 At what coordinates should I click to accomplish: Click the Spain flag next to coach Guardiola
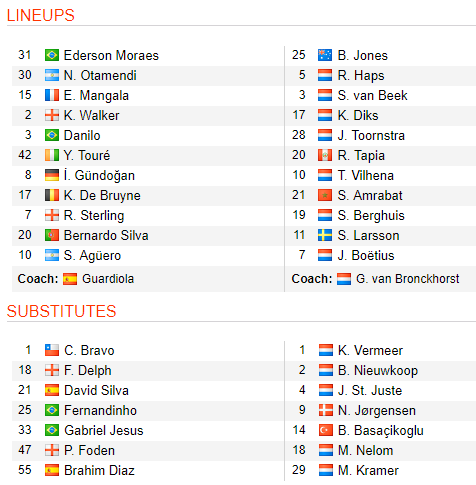[70, 279]
